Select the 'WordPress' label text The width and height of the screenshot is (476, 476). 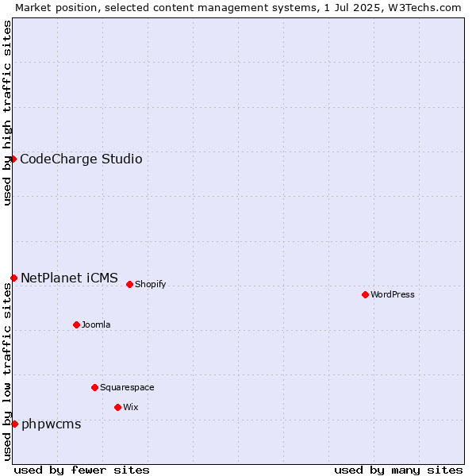[x=393, y=294]
